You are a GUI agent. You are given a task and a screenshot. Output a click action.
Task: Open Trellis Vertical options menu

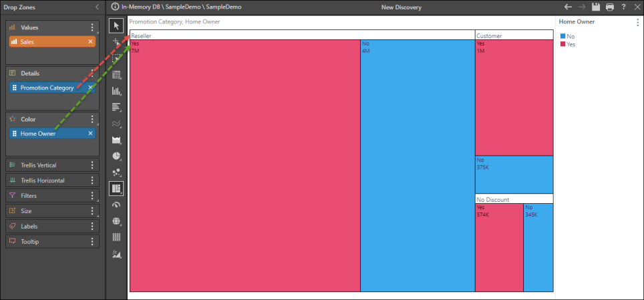pos(92,165)
